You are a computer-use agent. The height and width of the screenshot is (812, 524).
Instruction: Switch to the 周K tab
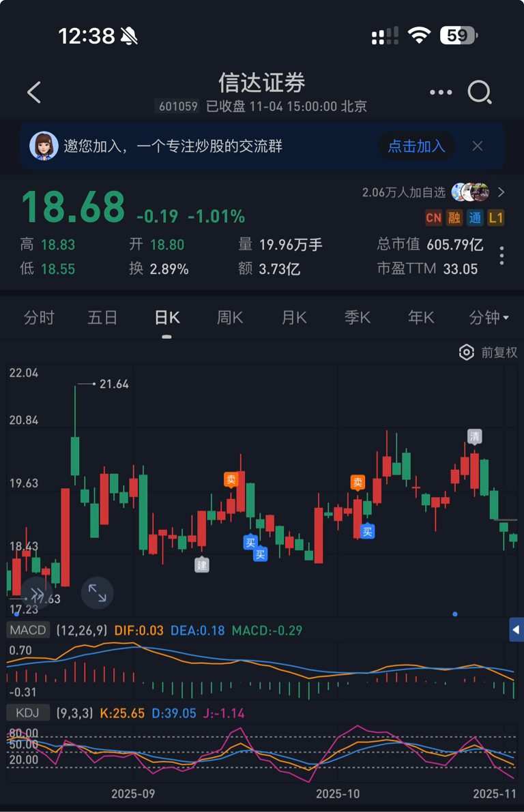pyautogui.click(x=230, y=318)
